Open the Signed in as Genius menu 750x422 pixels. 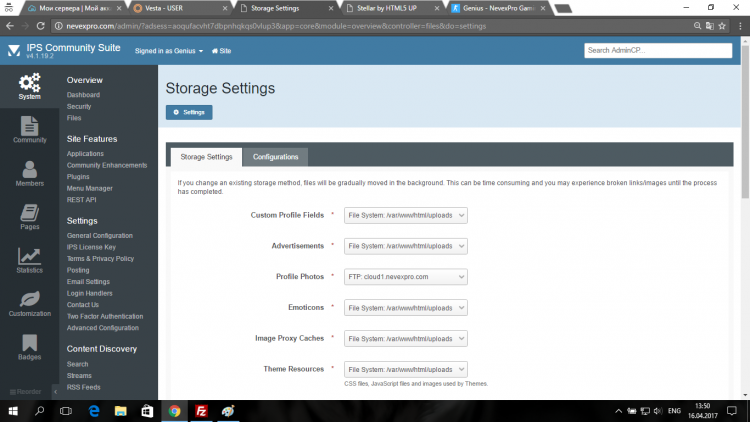pos(169,50)
